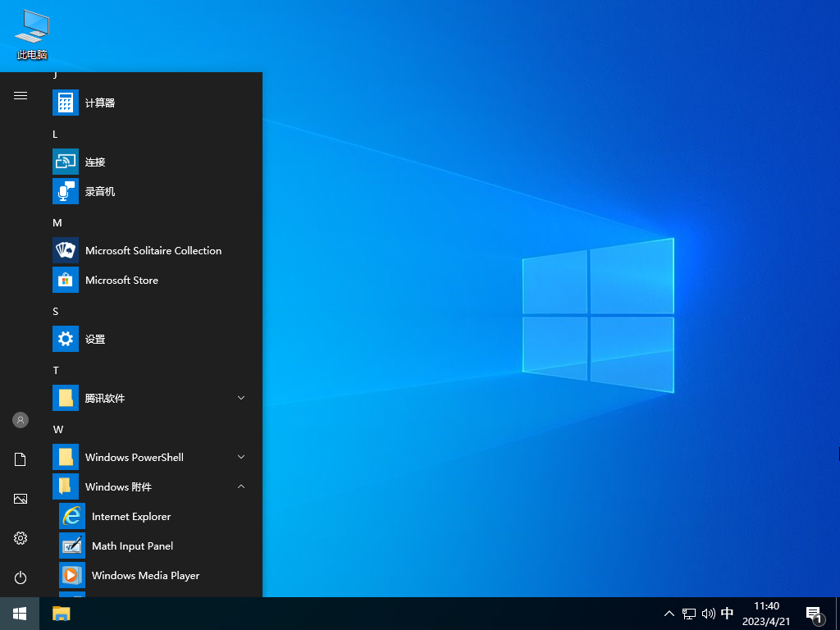Screen dimensions: 840x630
Task: Open the user account sidebar icon
Action: pos(20,419)
